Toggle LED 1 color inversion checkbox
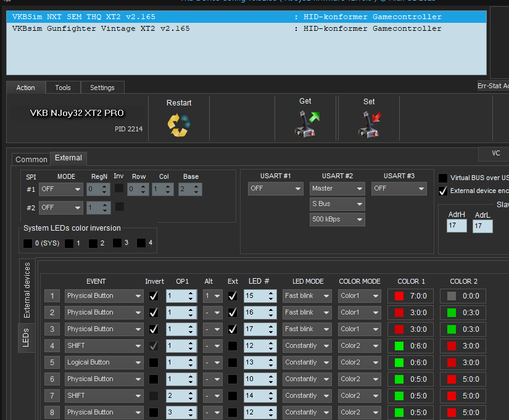Viewport: 509px width, 420px height. pyautogui.click(x=69, y=244)
